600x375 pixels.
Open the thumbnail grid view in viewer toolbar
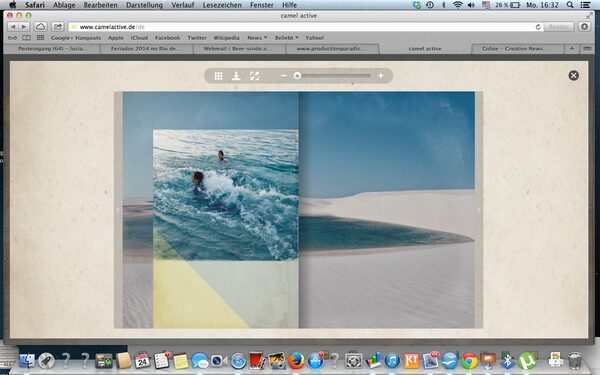click(x=218, y=76)
